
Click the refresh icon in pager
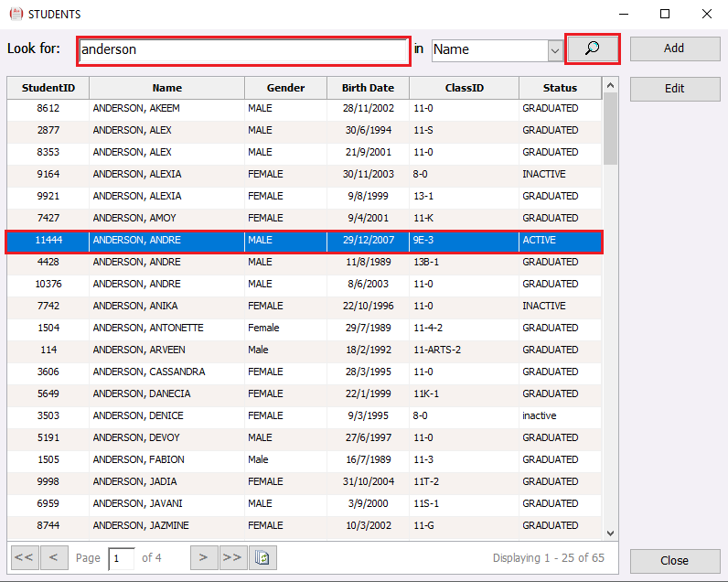click(x=262, y=557)
